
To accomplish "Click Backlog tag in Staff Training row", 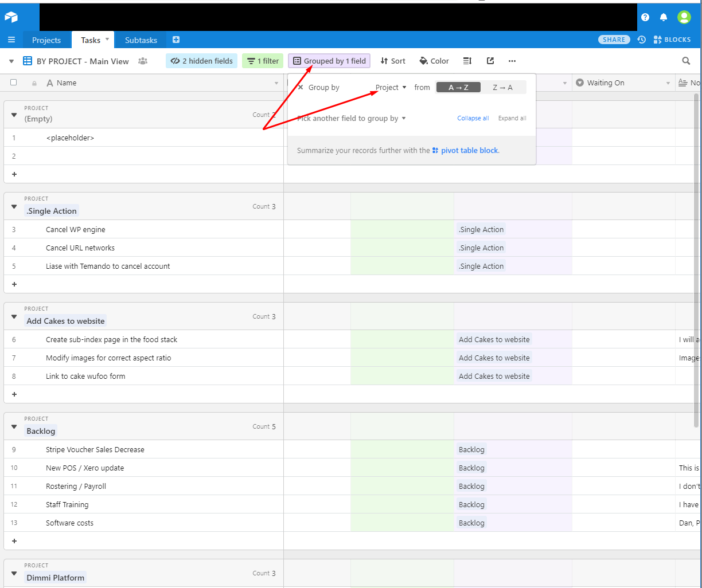I will click(x=471, y=504).
